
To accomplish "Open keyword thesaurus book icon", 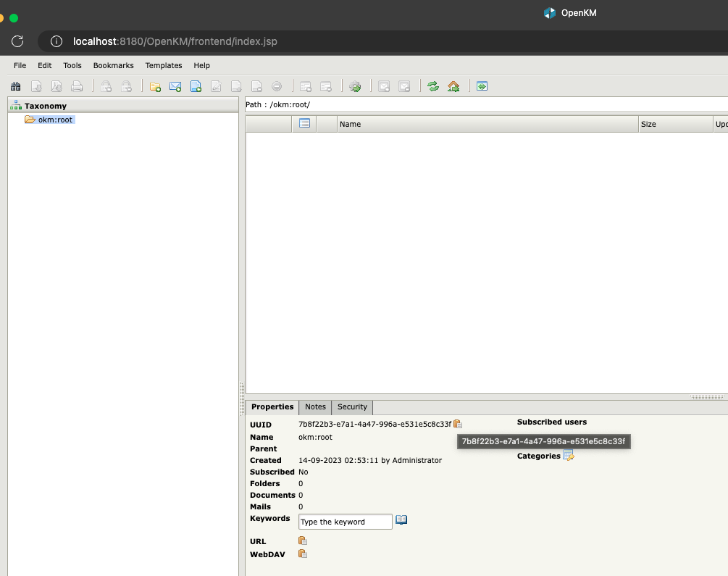I will click(x=401, y=520).
